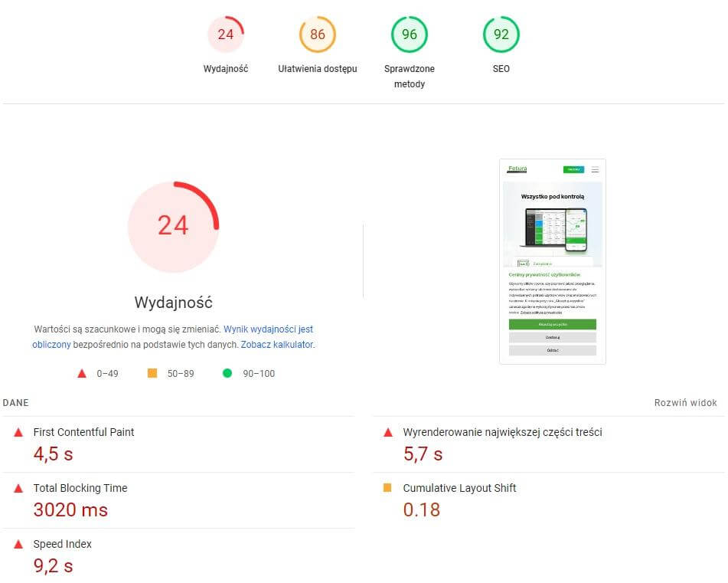Click the red triangle next to Total Blocking Time

[18, 489]
